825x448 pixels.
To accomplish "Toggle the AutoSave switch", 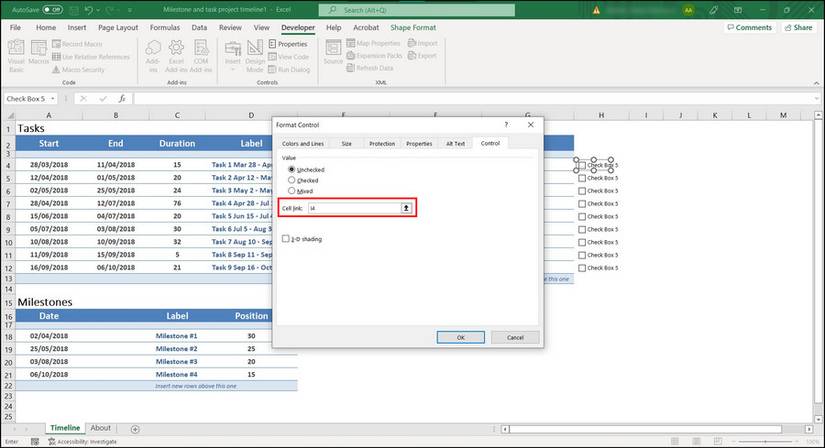I will pos(52,10).
